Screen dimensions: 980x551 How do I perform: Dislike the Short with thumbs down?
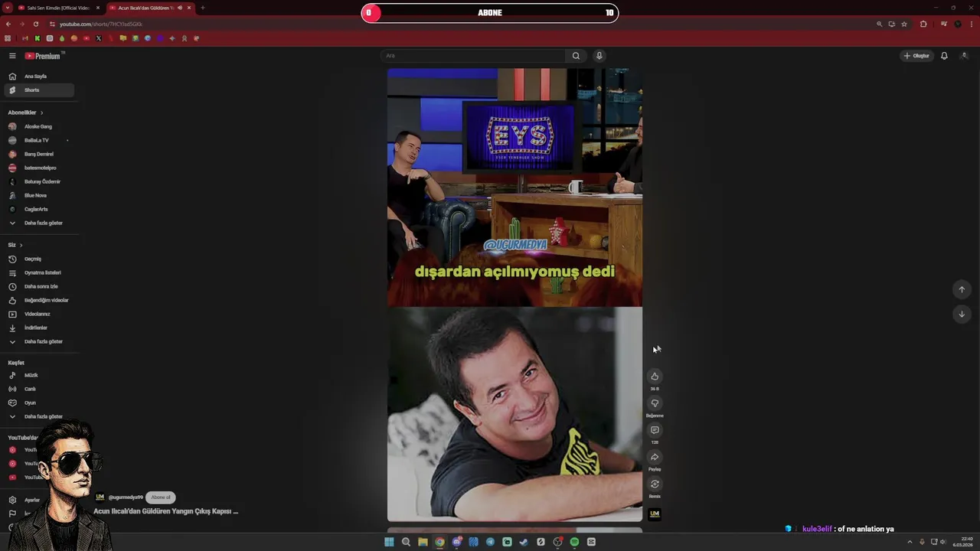coord(655,403)
